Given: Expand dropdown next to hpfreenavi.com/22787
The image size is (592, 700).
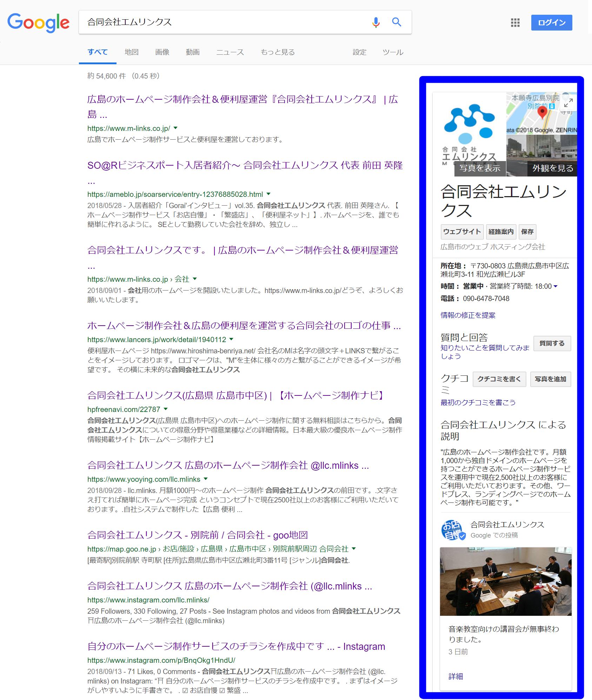Looking at the screenshot, I should click(166, 409).
